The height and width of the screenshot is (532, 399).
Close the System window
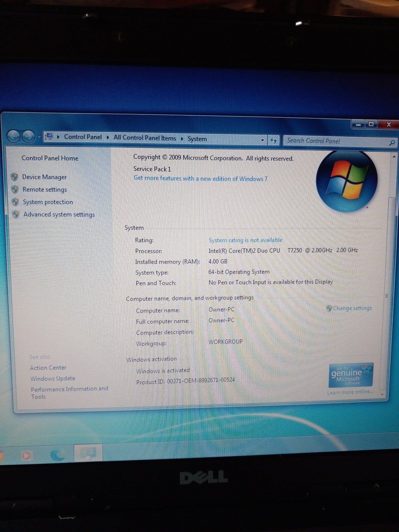[388, 125]
